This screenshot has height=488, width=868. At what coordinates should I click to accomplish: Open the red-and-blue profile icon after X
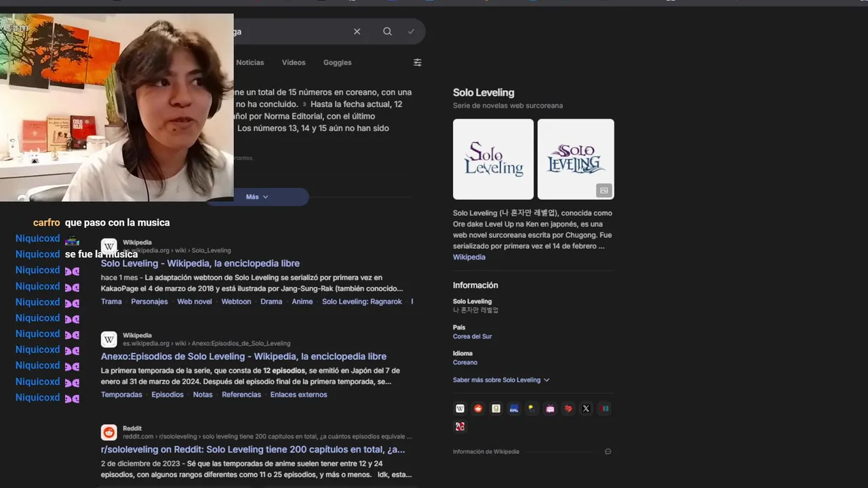coord(604,408)
